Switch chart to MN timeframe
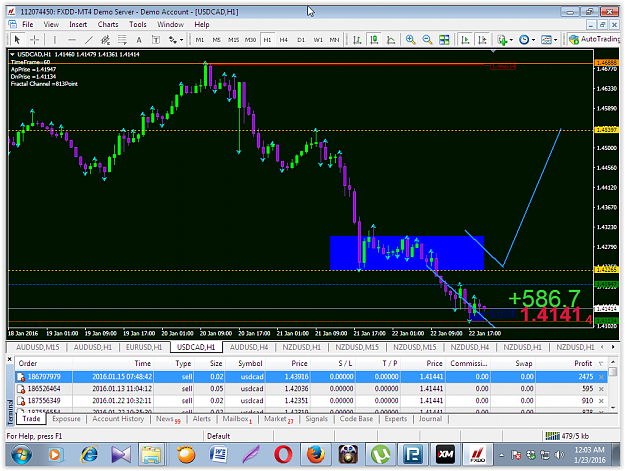This screenshot has height=471, width=625. pyautogui.click(x=334, y=40)
